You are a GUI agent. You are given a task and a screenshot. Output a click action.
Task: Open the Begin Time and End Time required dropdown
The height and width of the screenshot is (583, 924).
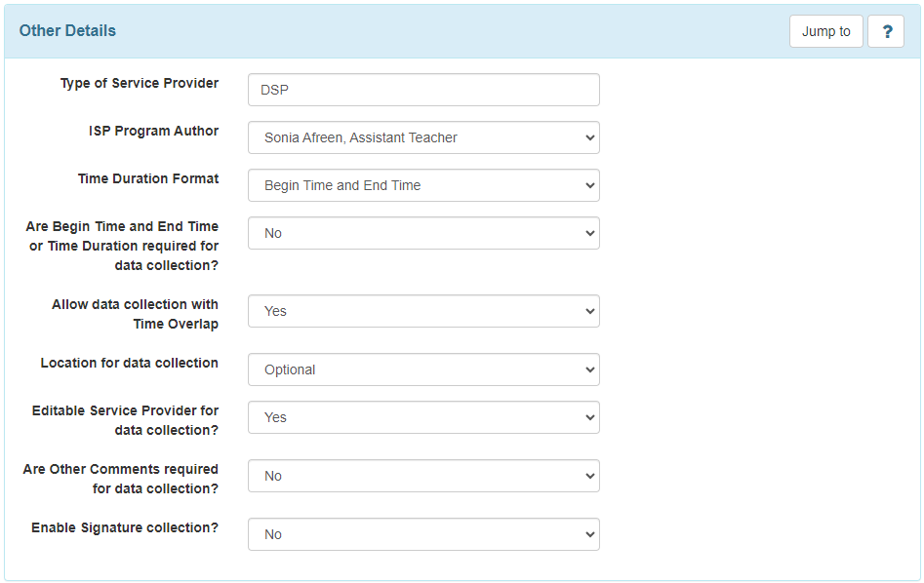click(x=423, y=233)
